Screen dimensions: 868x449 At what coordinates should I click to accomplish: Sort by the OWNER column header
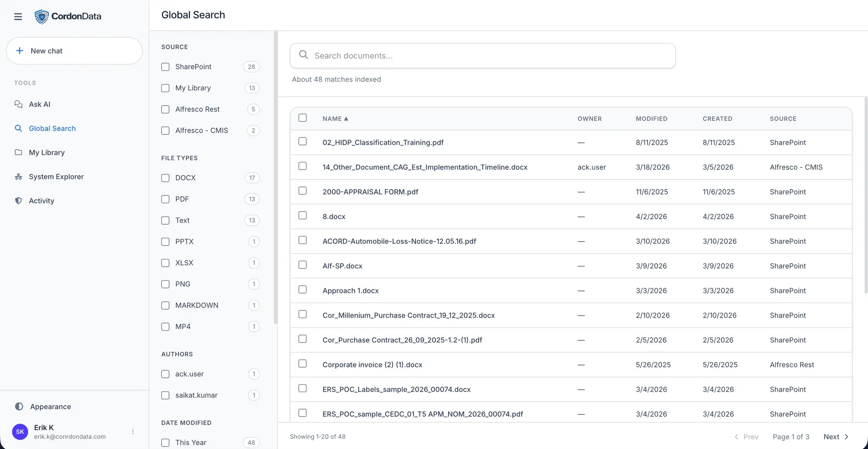[590, 119]
